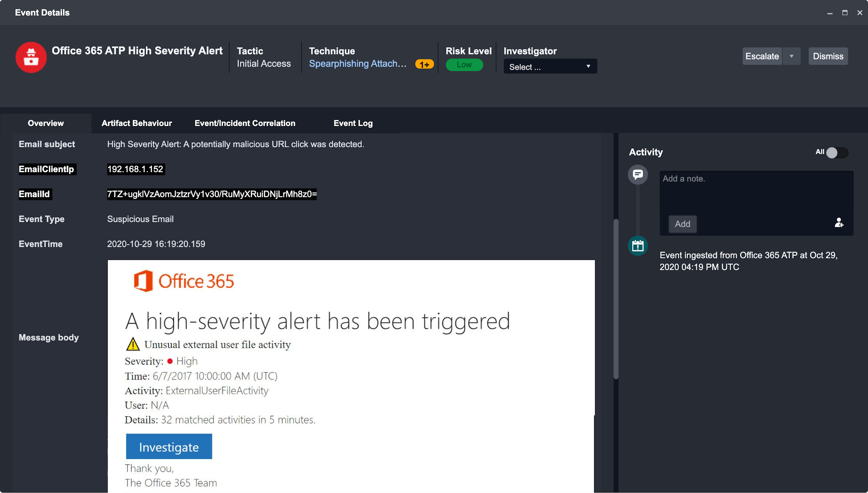868x493 pixels.
Task: Click the add-user mention icon
Action: tap(838, 223)
